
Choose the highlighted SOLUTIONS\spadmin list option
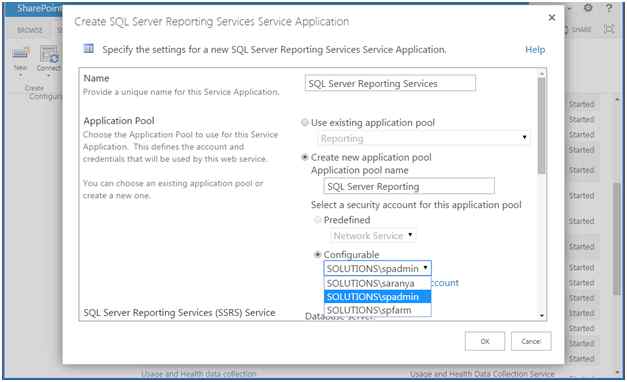(x=377, y=297)
